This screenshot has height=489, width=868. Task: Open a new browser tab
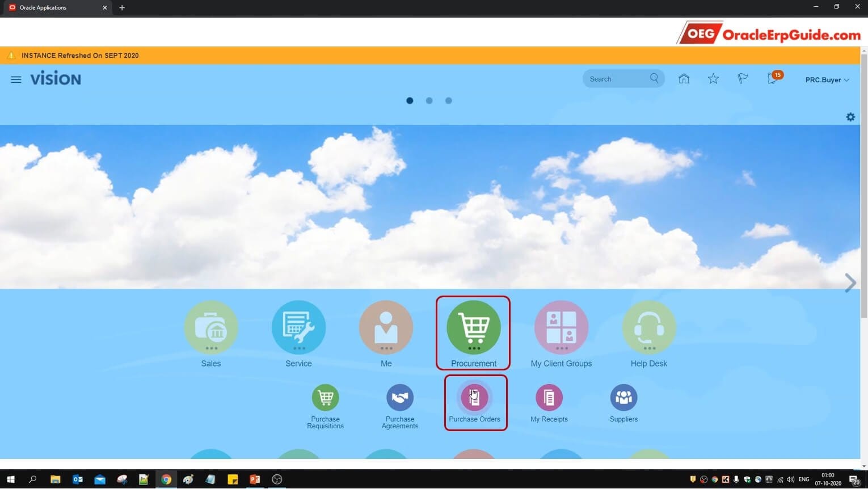pyautogui.click(x=122, y=8)
